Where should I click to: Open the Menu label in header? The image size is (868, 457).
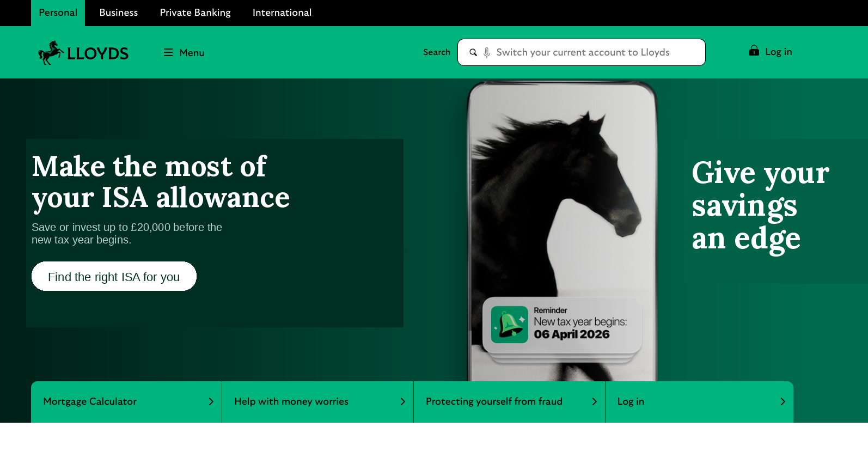[x=192, y=53]
